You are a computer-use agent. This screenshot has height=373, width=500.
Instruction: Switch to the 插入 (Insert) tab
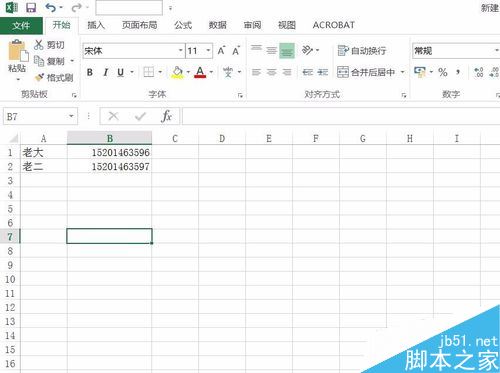coord(96,25)
